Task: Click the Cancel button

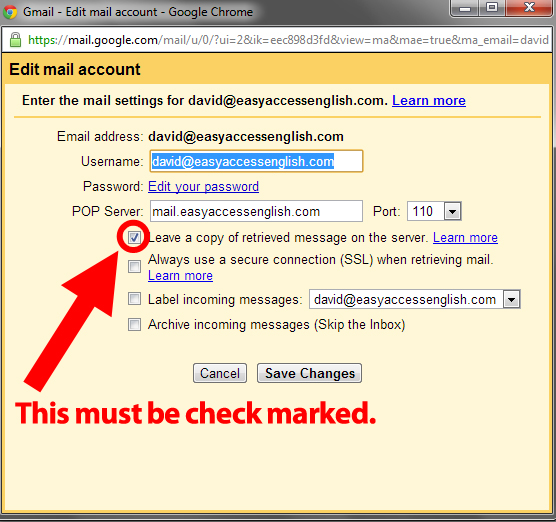Action: coord(220,373)
